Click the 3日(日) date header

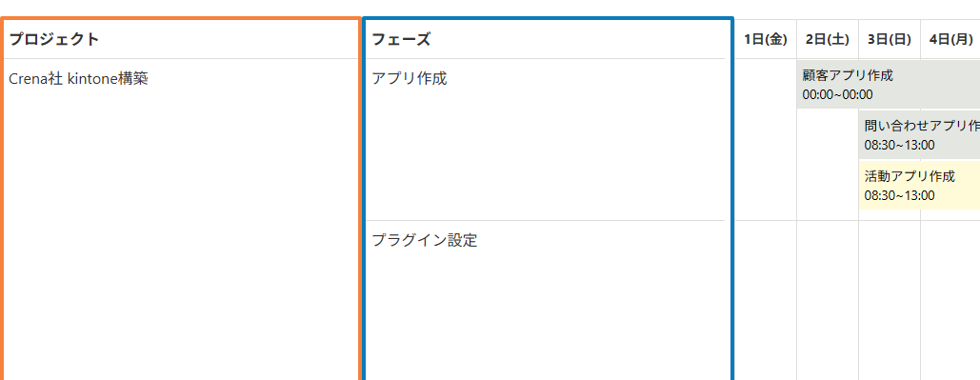[x=890, y=39]
